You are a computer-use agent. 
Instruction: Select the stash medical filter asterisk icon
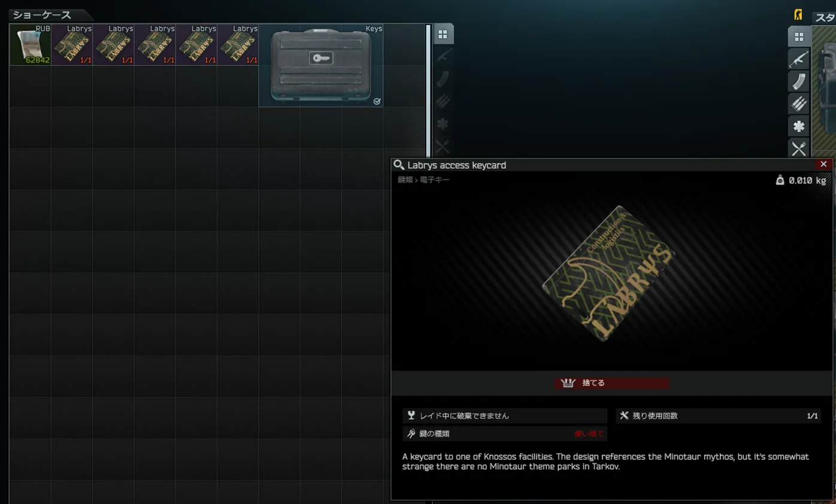click(799, 126)
